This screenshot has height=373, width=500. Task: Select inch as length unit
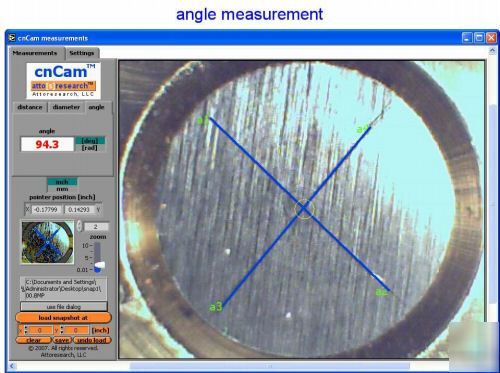pos(62,182)
